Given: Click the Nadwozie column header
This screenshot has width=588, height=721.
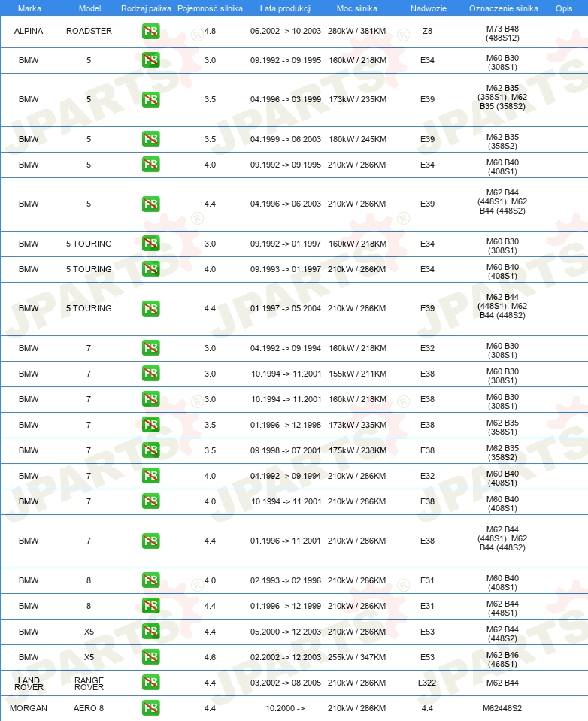Looking at the screenshot, I should point(429,8).
